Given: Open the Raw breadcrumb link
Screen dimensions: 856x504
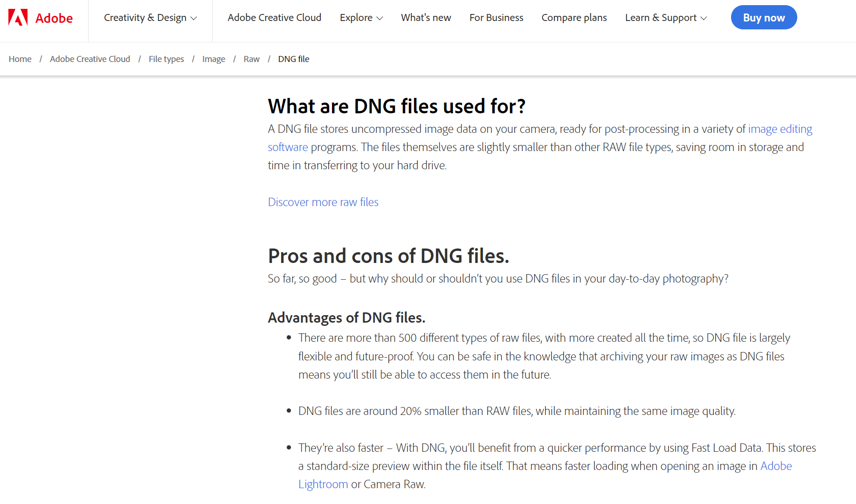Looking at the screenshot, I should [x=251, y=59].
